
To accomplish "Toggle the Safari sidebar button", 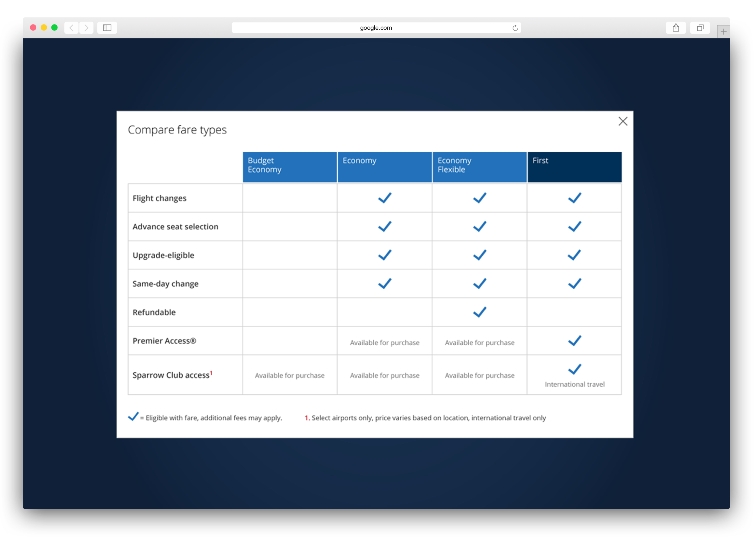I will coord(107,28).
